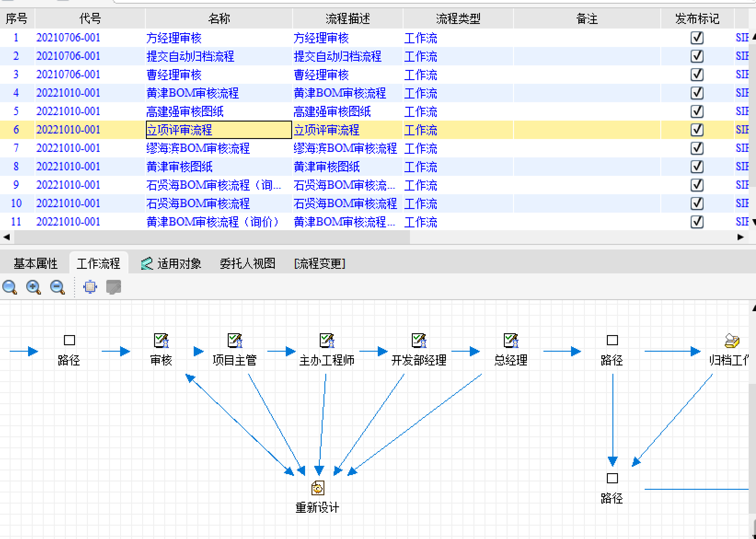Click name cell 石贤海BOM审核流程 in row 10

[219, 203]
